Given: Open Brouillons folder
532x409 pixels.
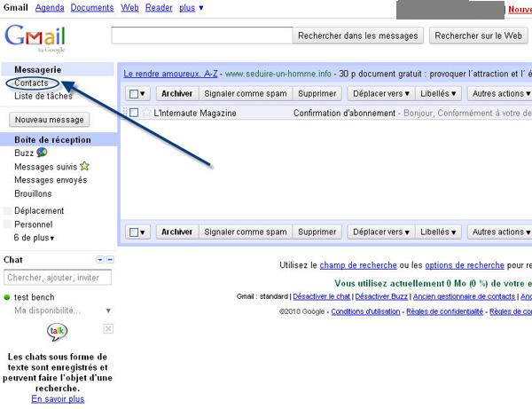Looking at the screenshot, I should pos(33,193).
